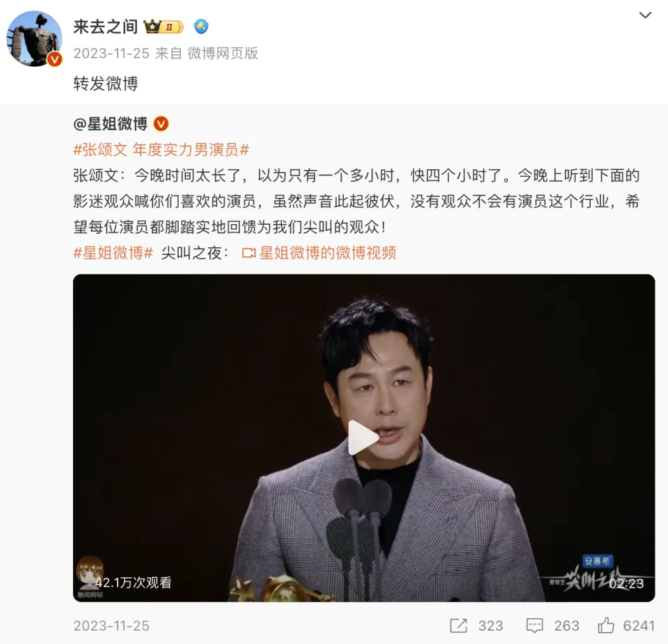This screenshot has width=668, height=644.
Task: Open the 来去之间 username link
Action: 105,27
